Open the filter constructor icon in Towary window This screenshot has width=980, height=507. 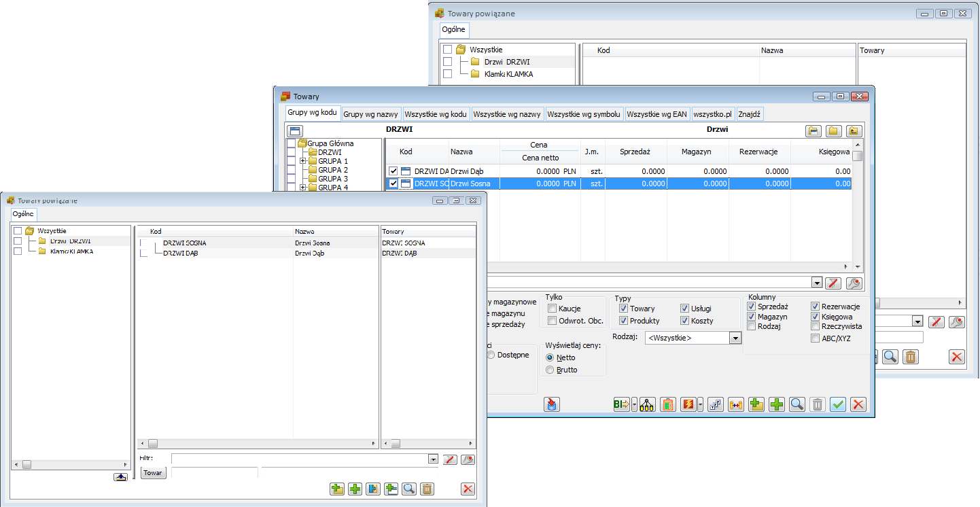tap(854, 283)
